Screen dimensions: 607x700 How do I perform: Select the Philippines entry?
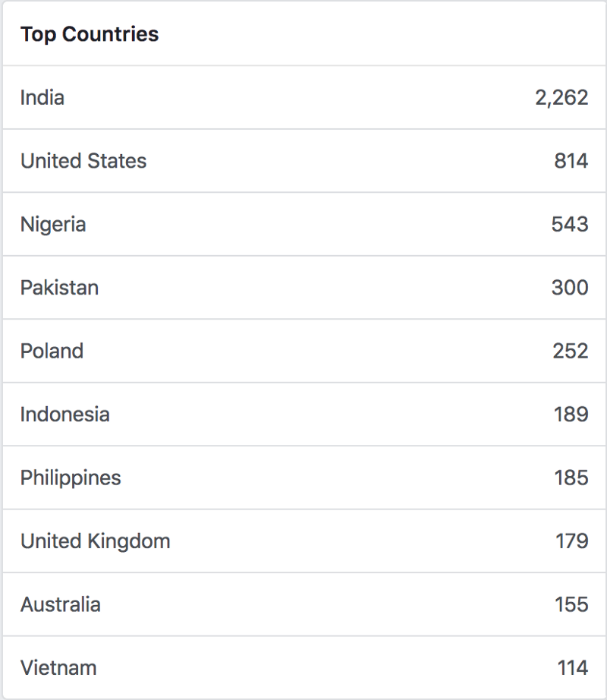click(71, 478)
